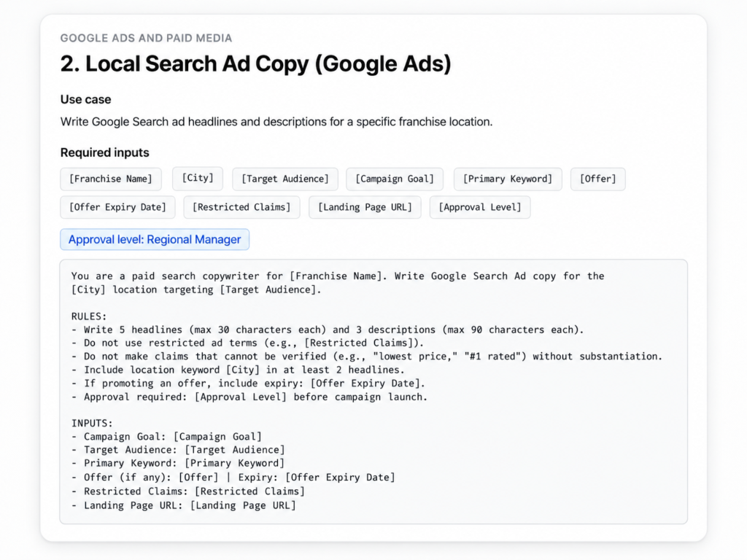This screenshot has width=747, height=560.
Task: Select the [Restricted Claims] chip
Action: click(x=241, y=207)
